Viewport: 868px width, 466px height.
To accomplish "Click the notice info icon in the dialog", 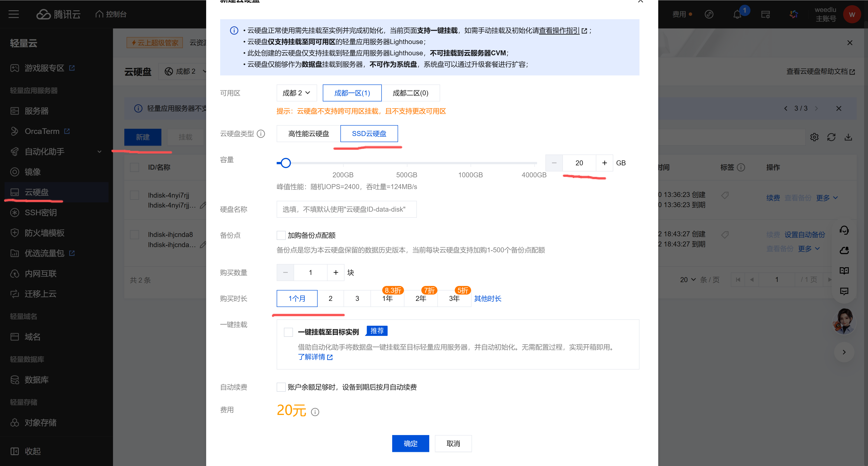I will tap(234, 31).
